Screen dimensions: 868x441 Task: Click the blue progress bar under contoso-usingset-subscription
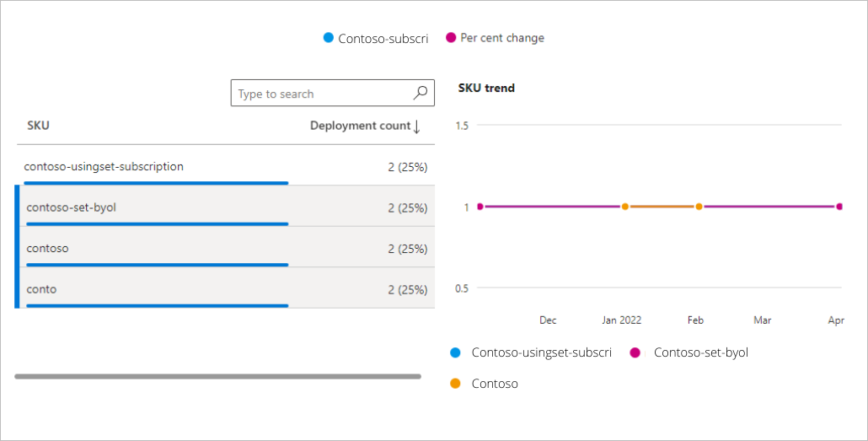point(157,182)
